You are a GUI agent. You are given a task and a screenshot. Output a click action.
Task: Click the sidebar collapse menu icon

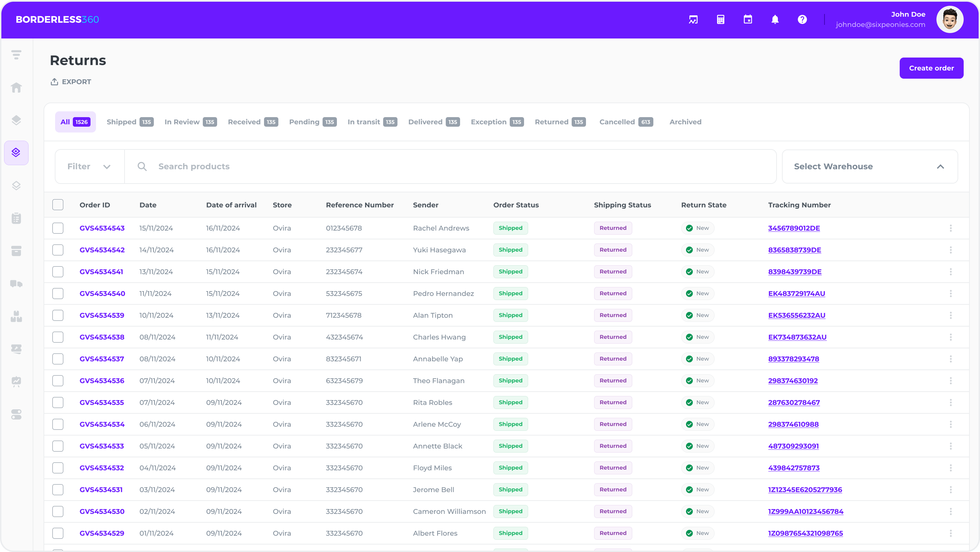[x=16, y=55]
